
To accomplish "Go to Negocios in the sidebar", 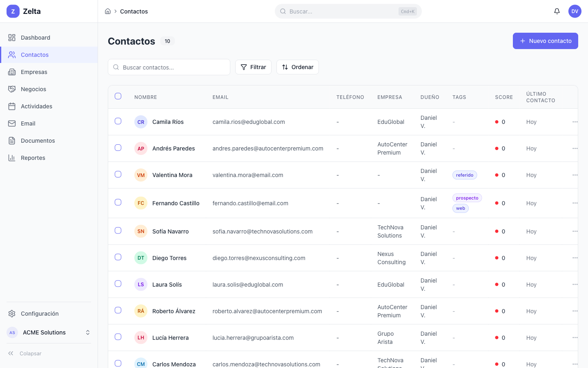I will pos(33,89).
